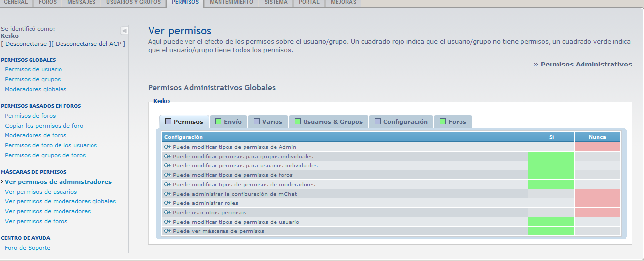The height and width of the screenshot is (261, 644).
Task: Click arrow icon beside 'Puede modificar tipos de permisos de foros'
Action: 167,175
